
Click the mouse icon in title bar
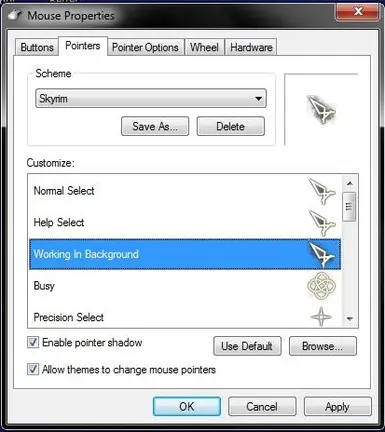click(15, 15)
